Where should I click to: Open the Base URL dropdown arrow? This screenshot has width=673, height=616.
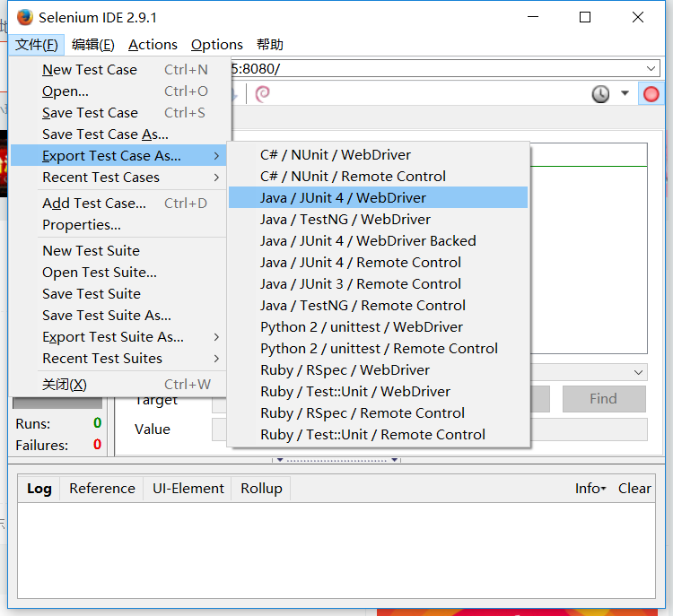click(651, 69)
